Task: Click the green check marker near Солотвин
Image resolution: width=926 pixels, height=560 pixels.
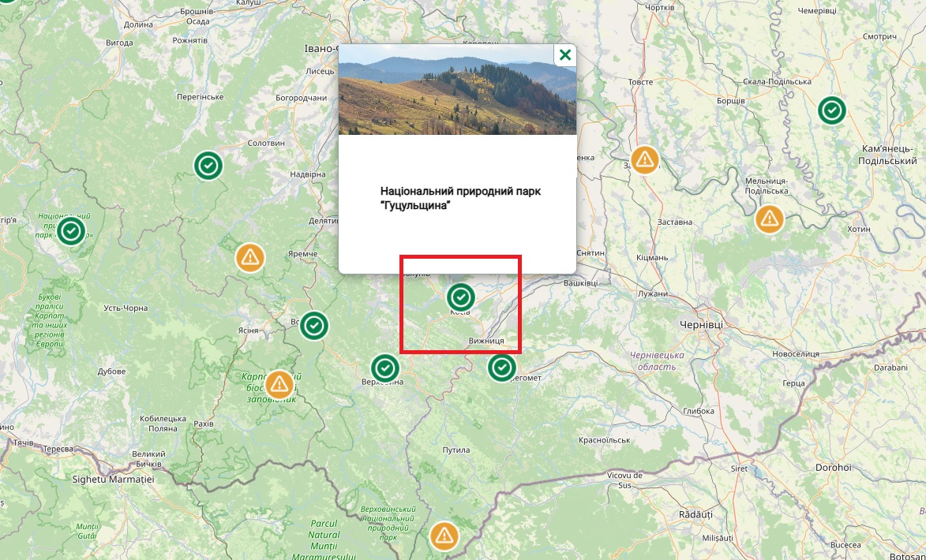Action: pos(208,166)
